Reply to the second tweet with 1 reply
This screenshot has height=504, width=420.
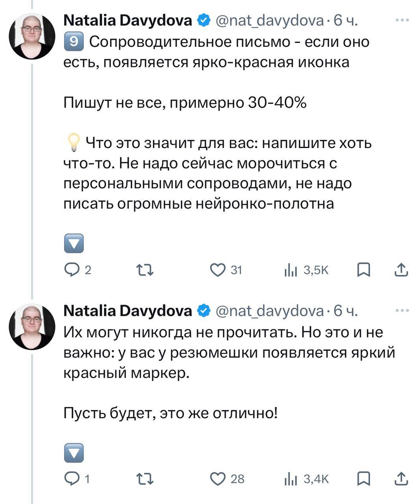pyautogui.click(x=72, y=479)
